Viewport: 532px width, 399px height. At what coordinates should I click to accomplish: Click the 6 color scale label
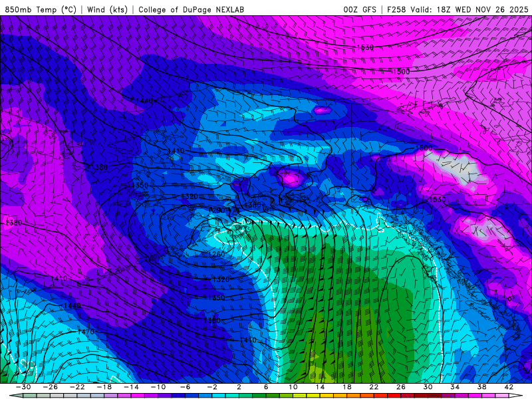[266, 387]
